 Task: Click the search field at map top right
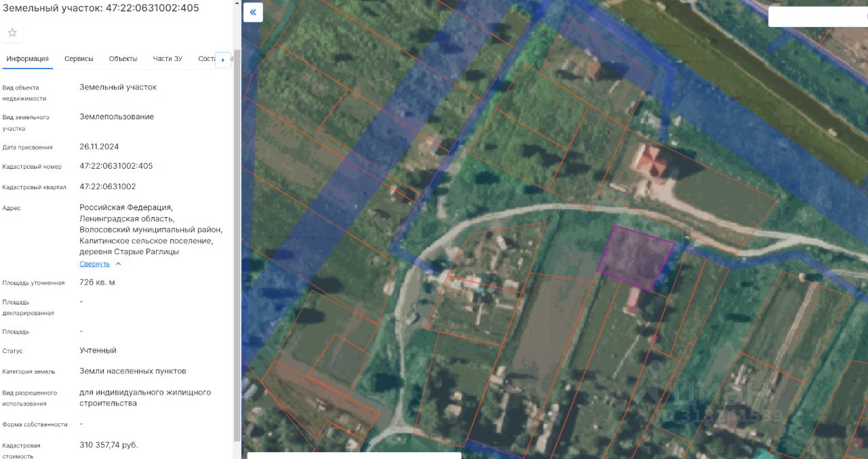click(x=818, y=17)
